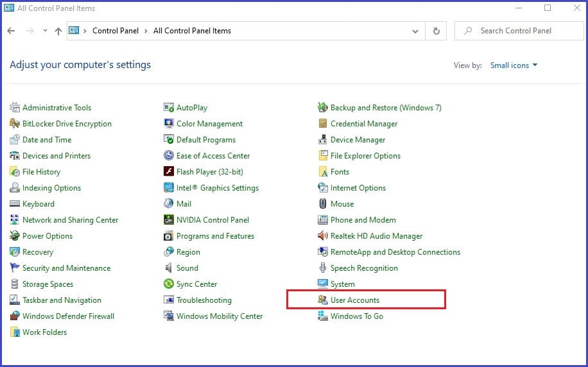
Task: Open the Work Folders link
Action: tap(45, 332)
